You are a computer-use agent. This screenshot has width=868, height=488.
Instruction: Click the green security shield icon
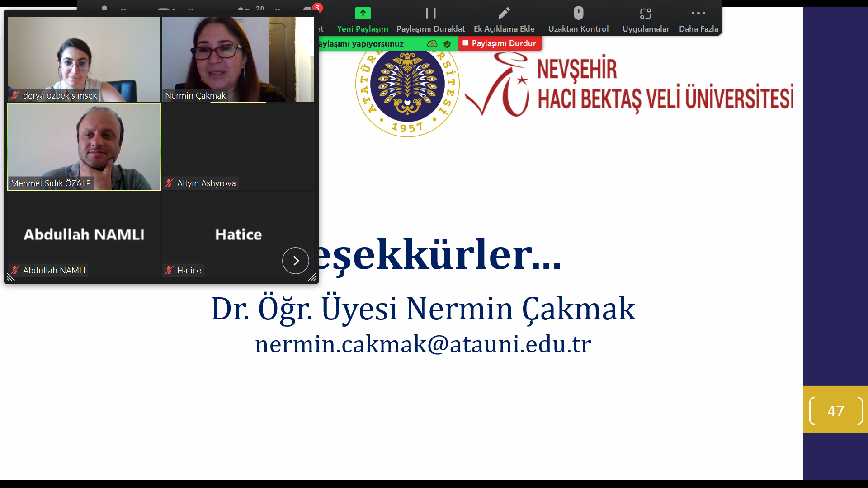point(447,44)
